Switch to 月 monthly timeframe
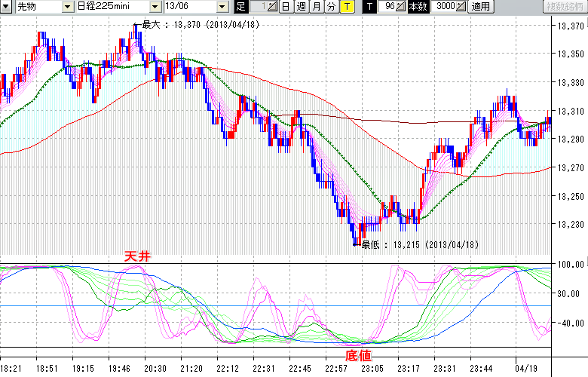588x377 pixels. click(x=316, y=7)
